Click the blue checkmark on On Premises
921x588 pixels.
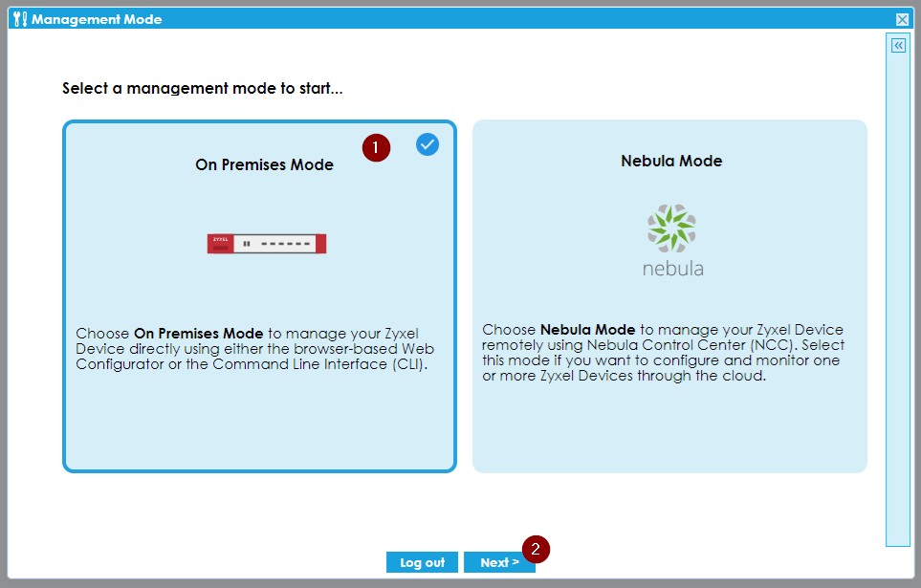click(x=428, y=144)
